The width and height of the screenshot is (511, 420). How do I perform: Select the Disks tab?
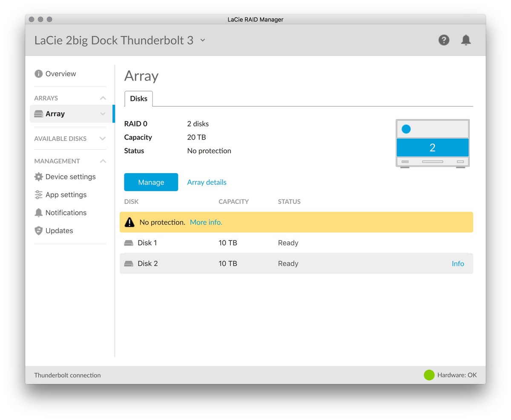coord(138,99)
